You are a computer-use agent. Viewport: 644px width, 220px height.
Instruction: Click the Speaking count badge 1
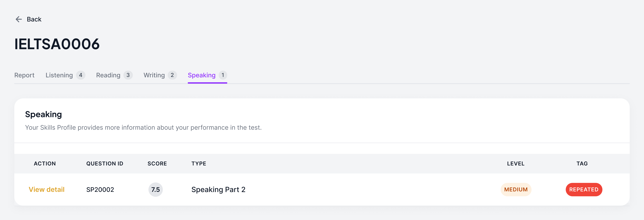click(x=223, y=75)
